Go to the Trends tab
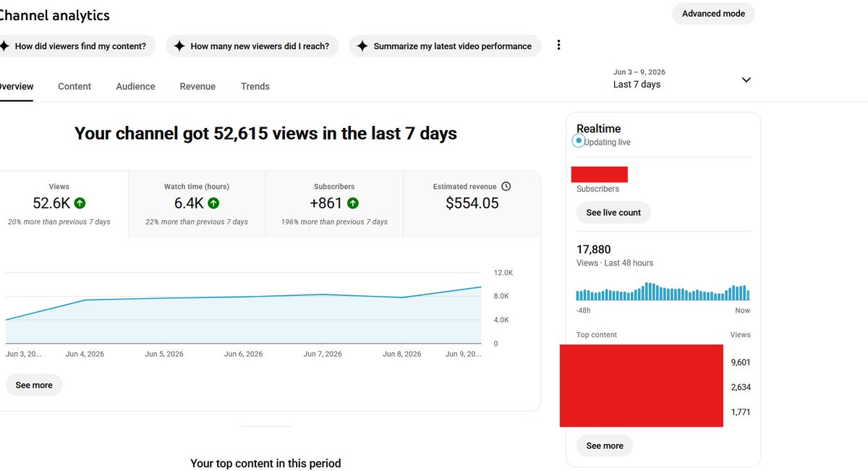Viewport: 868px width, 471px height. 255,86
